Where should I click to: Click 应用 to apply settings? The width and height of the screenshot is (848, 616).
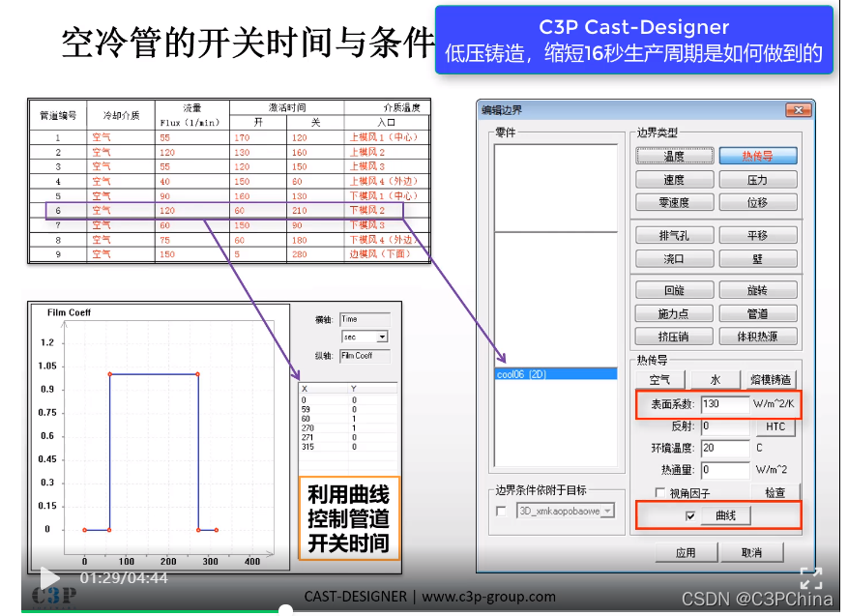pos(686,553)
